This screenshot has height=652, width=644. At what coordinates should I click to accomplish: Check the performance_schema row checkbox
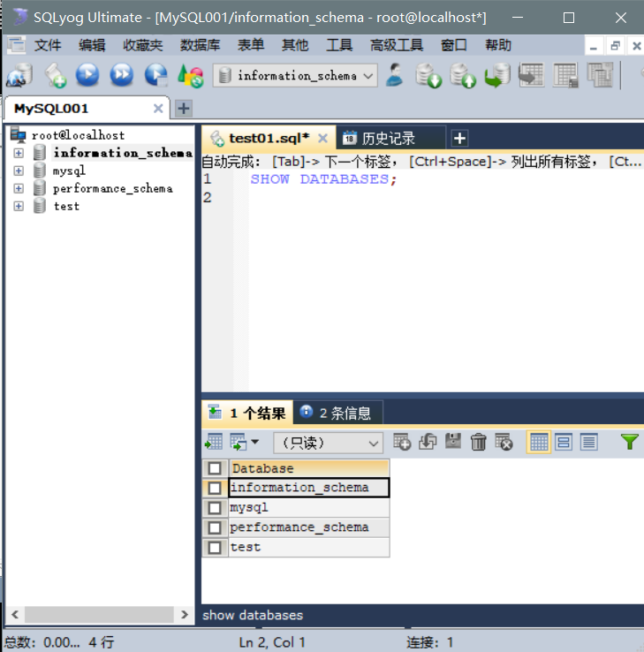pos(215,527)
